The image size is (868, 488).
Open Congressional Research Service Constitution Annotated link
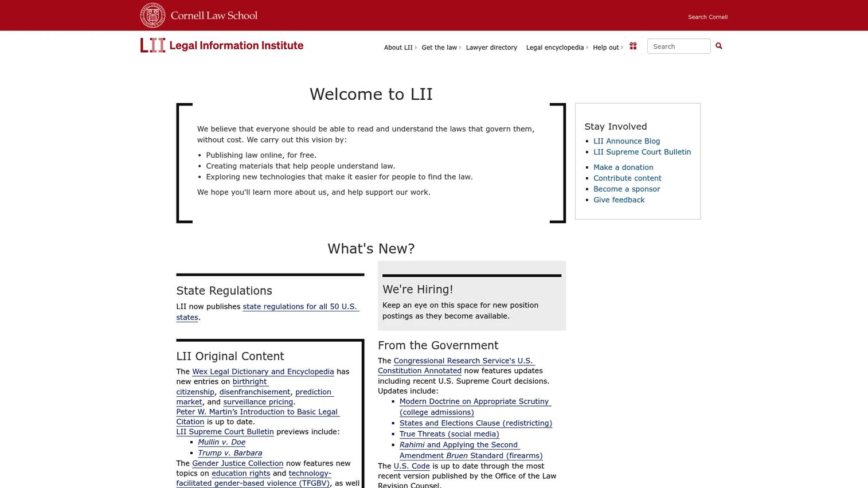[x=464, y=361]
